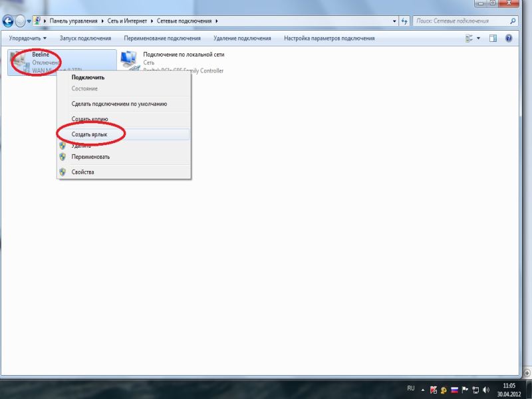
Task: Choose Создать ярлык from context menu
Action: [89, 134]
